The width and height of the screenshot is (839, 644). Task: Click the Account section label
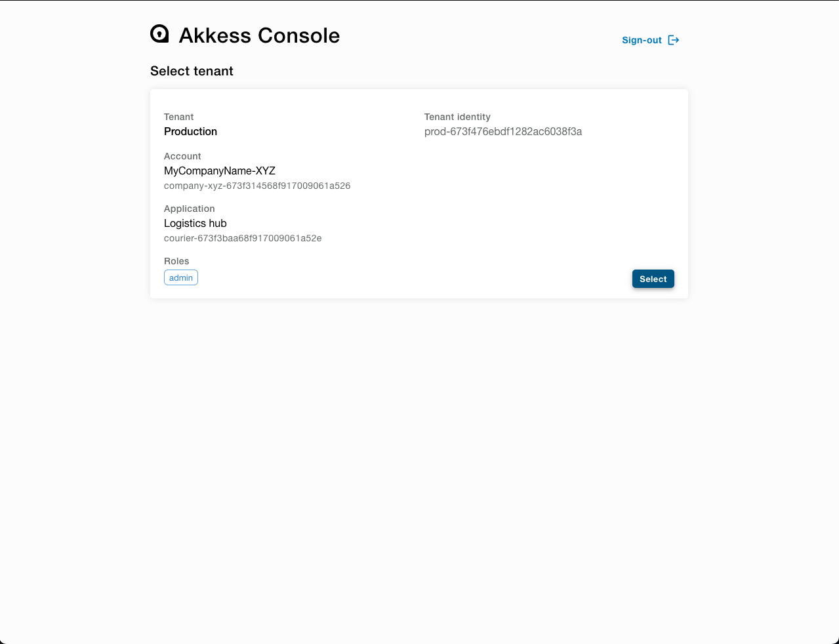coord(182,156)
